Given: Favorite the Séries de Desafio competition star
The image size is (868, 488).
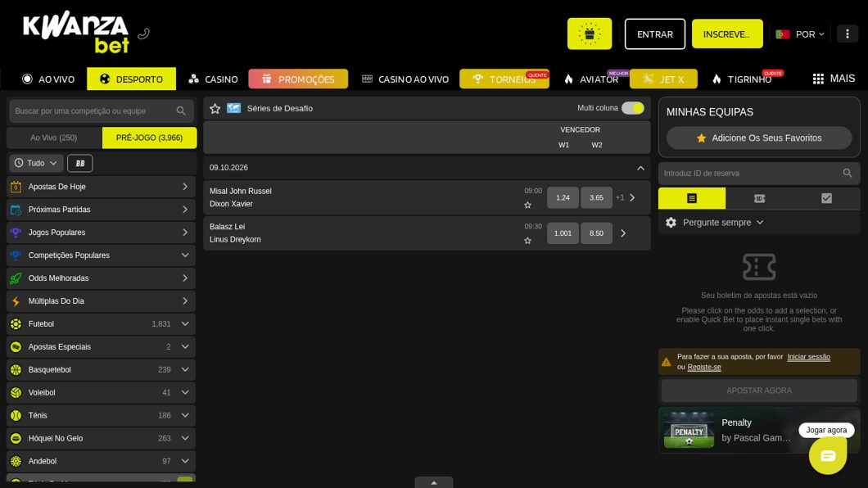Looking at the screenshot, I should pyautogui.click(x=215, y=108).
